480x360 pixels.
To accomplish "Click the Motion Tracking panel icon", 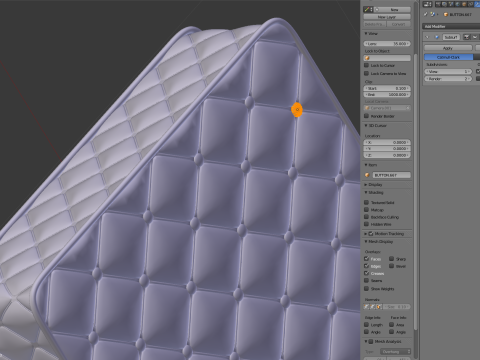I will point(371,234).
